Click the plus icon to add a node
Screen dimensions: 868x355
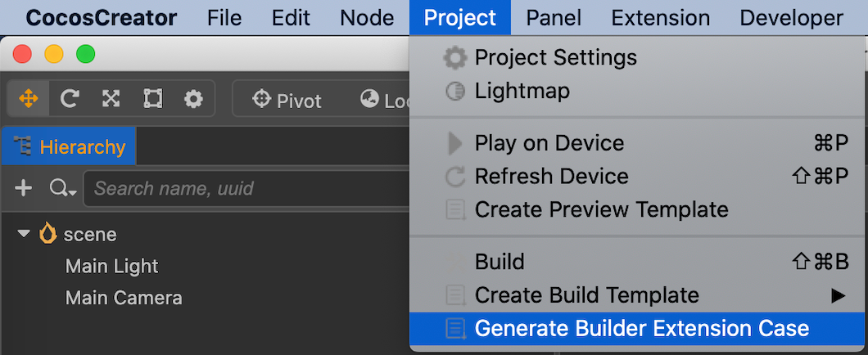coord(23,189)
